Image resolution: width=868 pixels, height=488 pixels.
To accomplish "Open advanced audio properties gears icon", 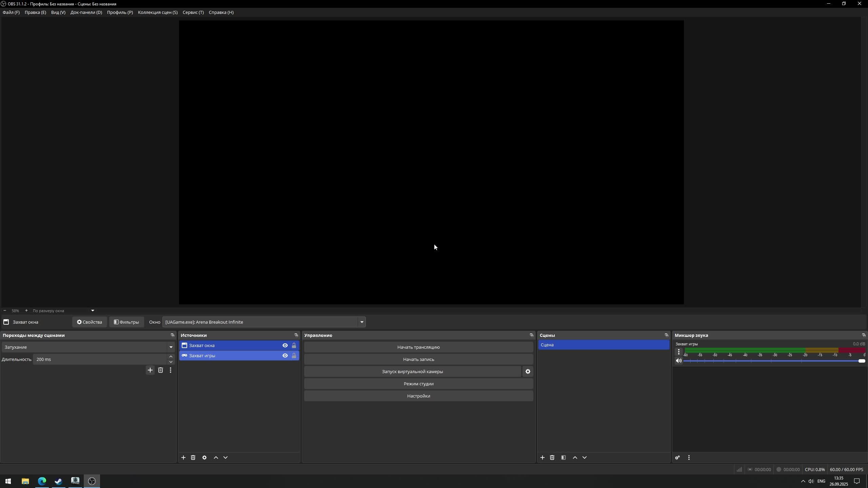I will pyautogui.click(x=677, y=457).
